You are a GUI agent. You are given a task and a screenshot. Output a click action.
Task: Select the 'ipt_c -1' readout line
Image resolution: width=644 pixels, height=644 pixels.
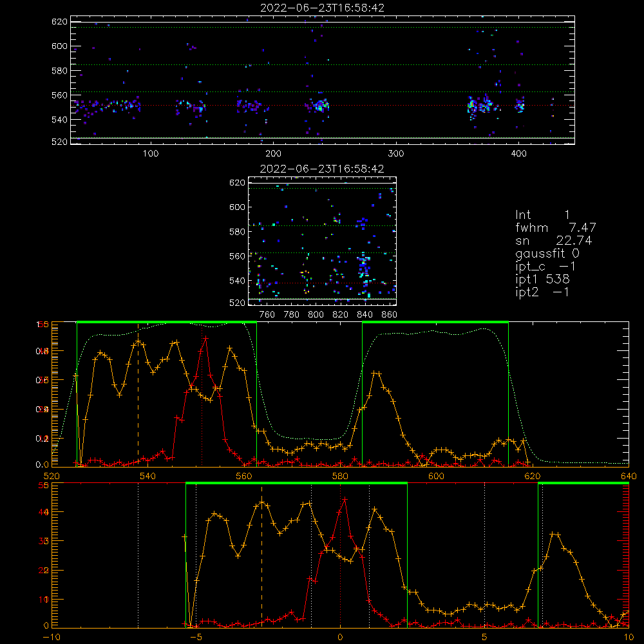(x=545, y=267)
